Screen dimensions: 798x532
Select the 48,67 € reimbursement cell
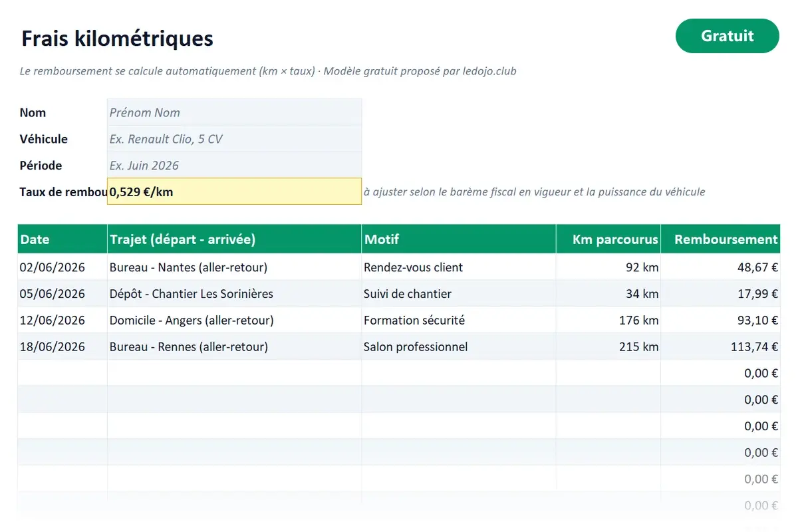pyautogui.click(x=720, y=267)
